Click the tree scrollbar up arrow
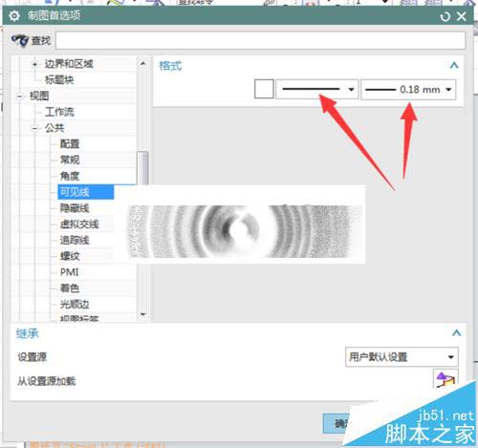 tap(142, 64)
